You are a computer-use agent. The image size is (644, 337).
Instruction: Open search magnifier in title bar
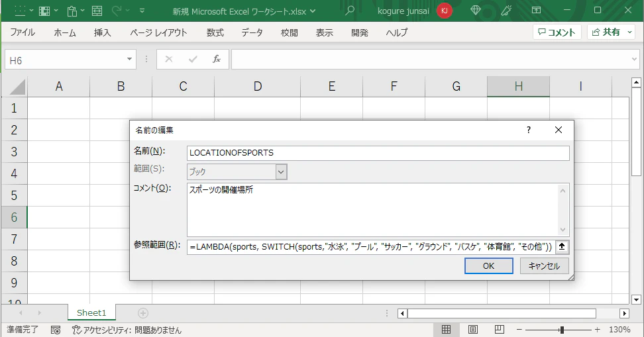point(350,11)
